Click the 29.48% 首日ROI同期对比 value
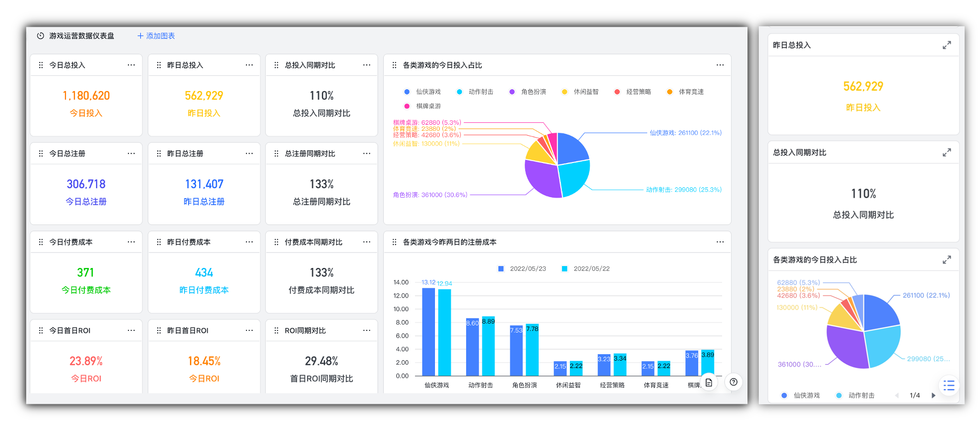 pos(321,361)
